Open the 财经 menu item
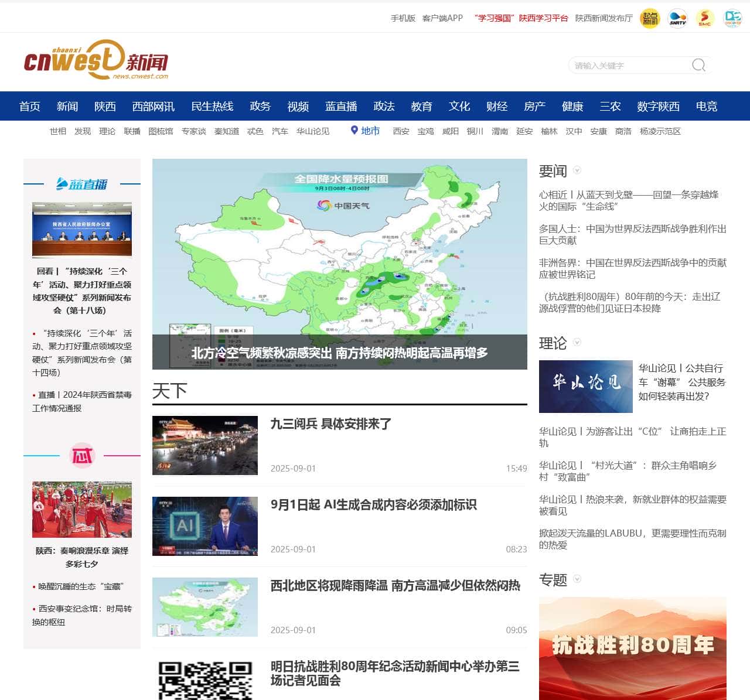 pyautogui.click(x=496, y=107)
